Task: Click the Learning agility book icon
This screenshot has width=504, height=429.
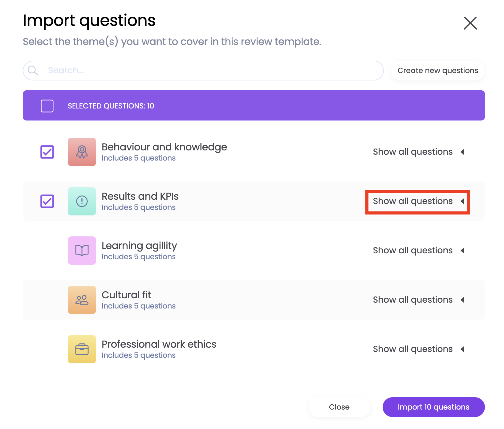Action: (x=82, y=251)
